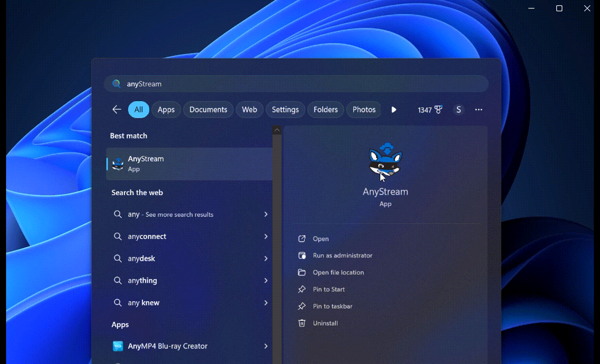
Task: Click the anydesk web suggestion
Action: tap(189, 258)
